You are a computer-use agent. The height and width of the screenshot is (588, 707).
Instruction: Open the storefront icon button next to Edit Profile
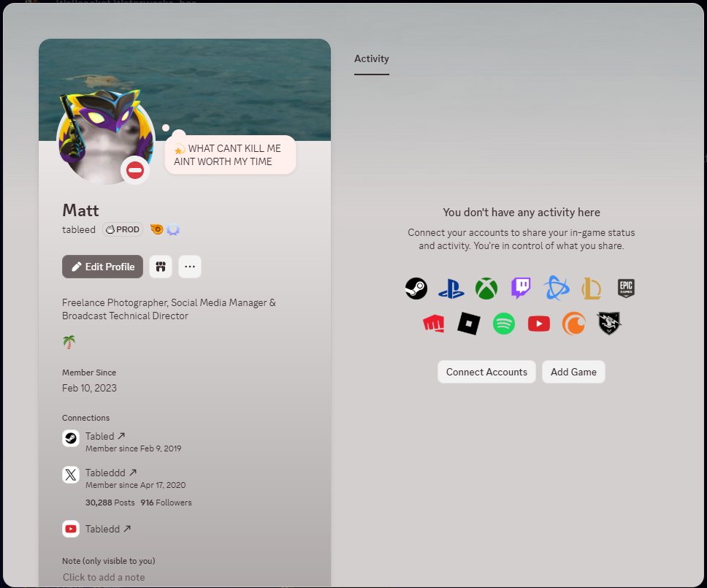tap(161, 267)
